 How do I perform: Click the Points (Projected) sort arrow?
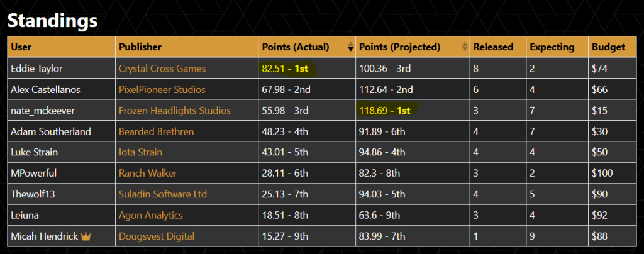click(x=465, y=47)
